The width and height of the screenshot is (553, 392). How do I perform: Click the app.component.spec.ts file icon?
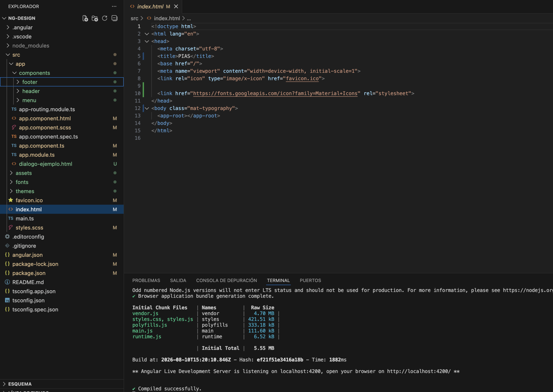[x=14, y=137]
